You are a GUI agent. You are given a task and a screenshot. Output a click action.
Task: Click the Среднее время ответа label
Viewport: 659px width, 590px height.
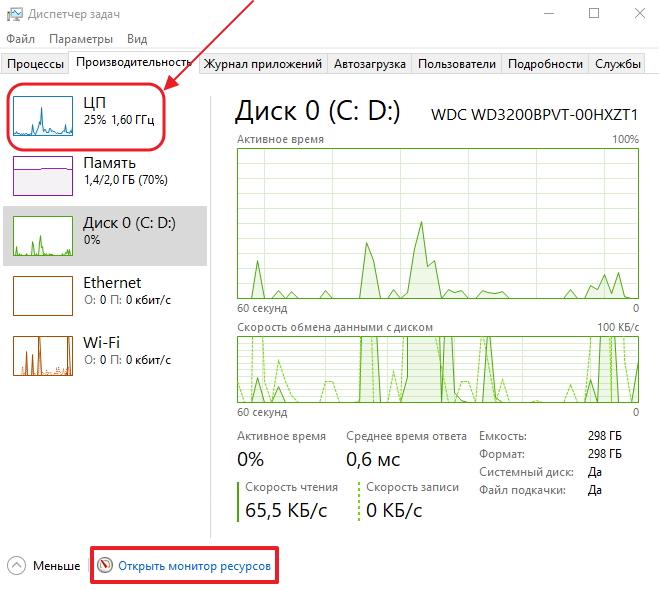406,436
